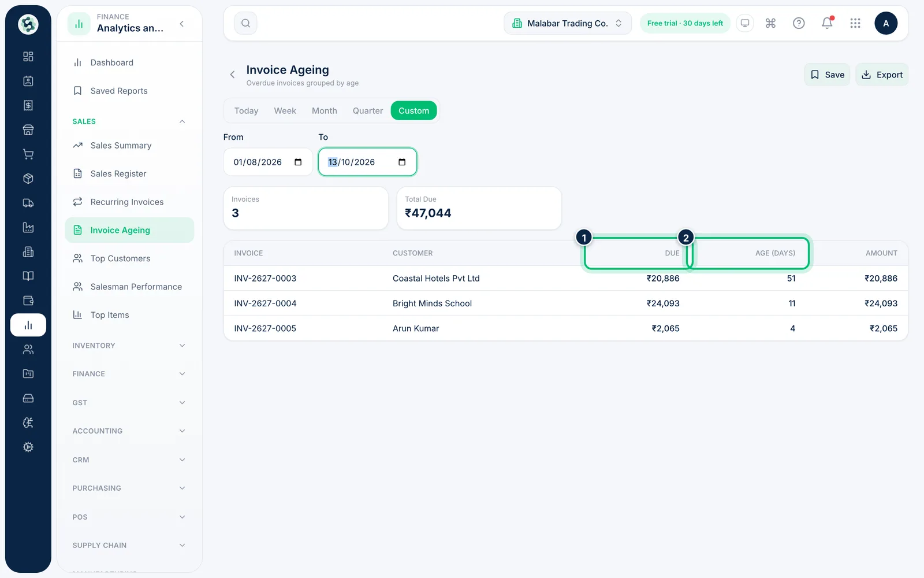924x578 pixels.
Task: Save this Invoice Ageing report
Action: click(x=827, y=75)
